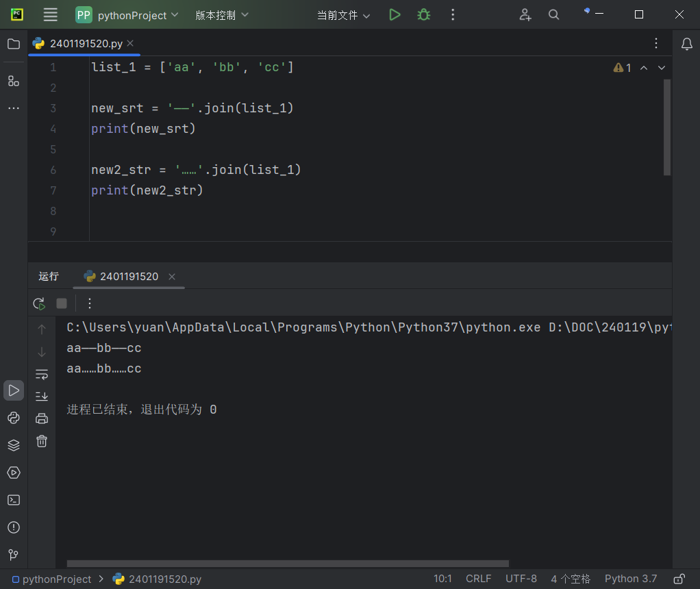This screenshot has width=700, height=589.
Task: Jump up the stack trace arrow
Action: click(x=42, y=329)
